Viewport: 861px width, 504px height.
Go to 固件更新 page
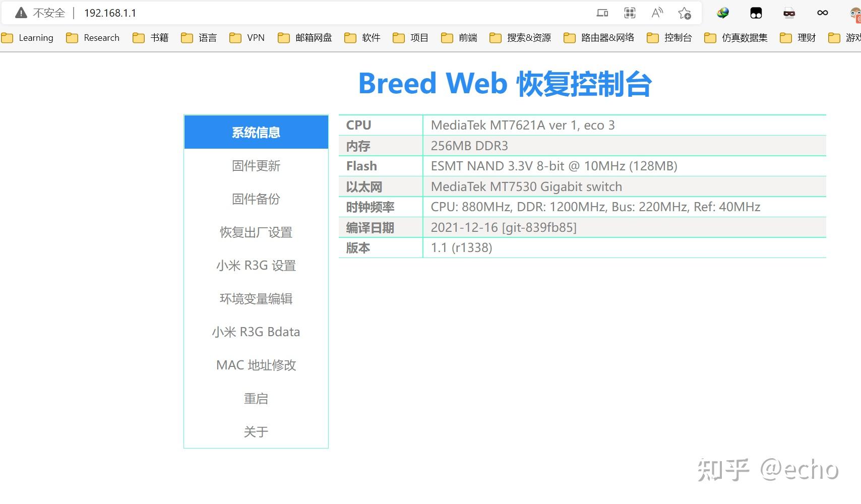pos(256,166)
